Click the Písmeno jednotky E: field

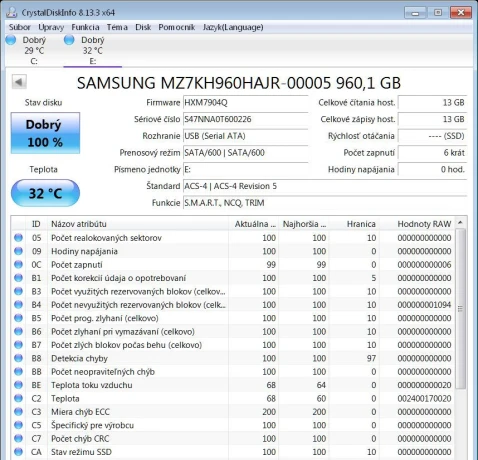[x=245, y=169]
